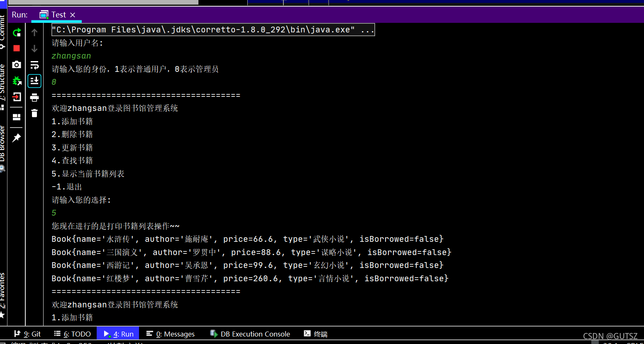This screenshot has width=644, height=344.
Task: Click the TODO list icon in bottom bar
Action: tap(57, 334)
